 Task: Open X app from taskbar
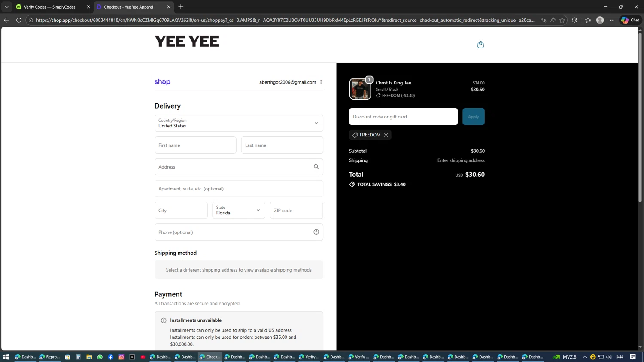point(132,357)
